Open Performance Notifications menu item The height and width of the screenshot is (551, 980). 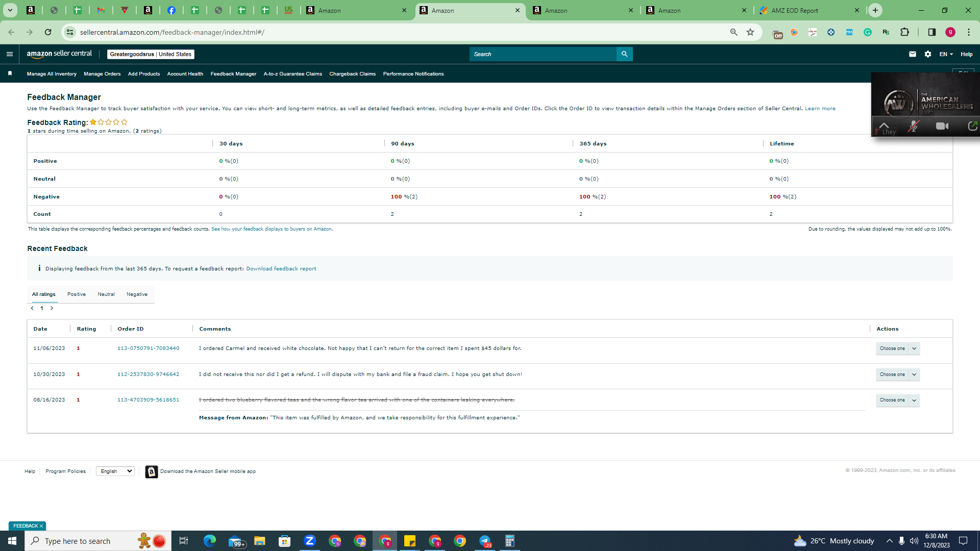coord(413,74)
